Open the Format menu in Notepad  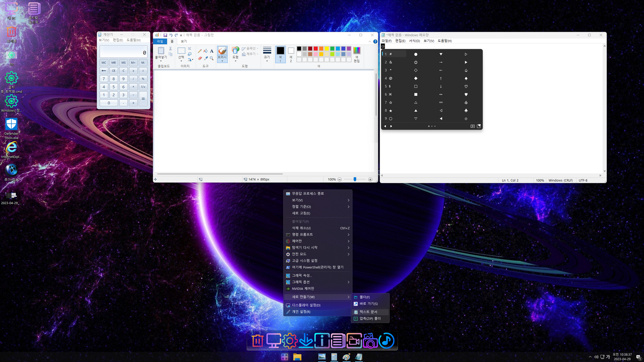pos(414,41)
